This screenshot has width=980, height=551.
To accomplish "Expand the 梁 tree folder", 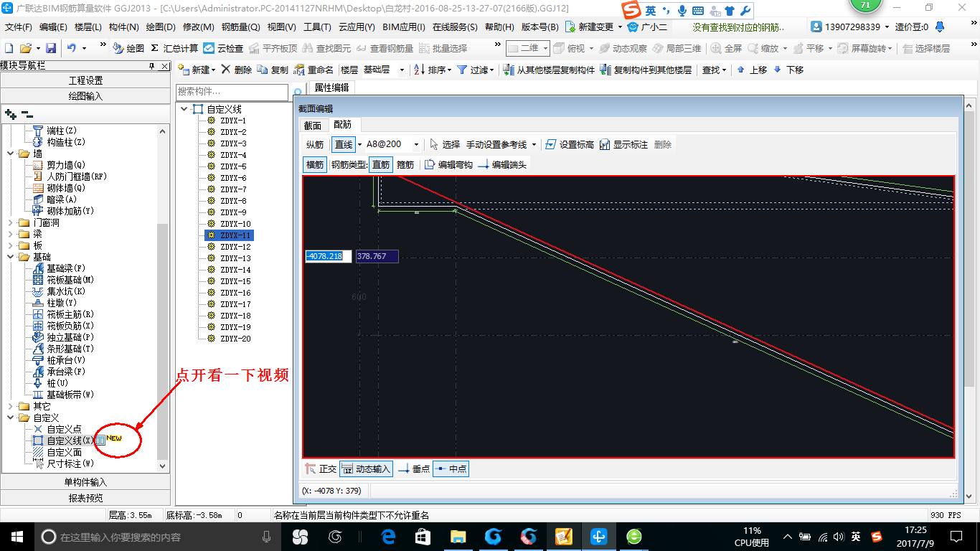I will click(10, 234).
